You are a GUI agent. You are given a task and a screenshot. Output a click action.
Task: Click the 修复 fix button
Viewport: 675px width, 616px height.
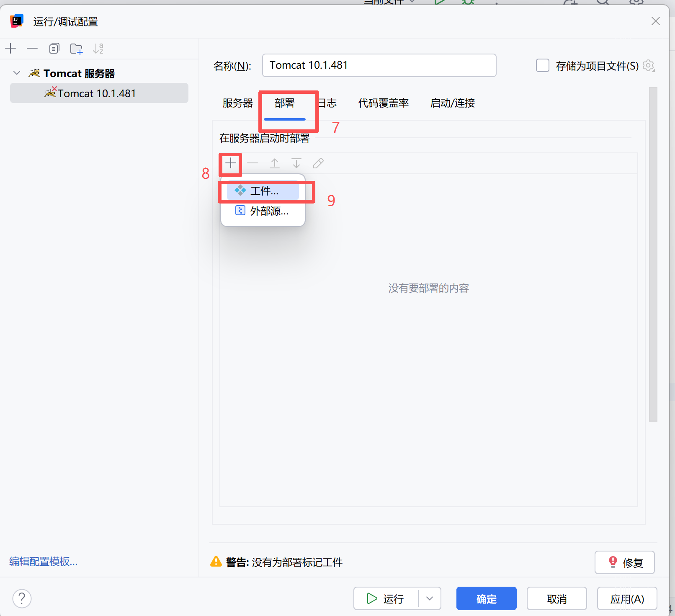(624, 562)
